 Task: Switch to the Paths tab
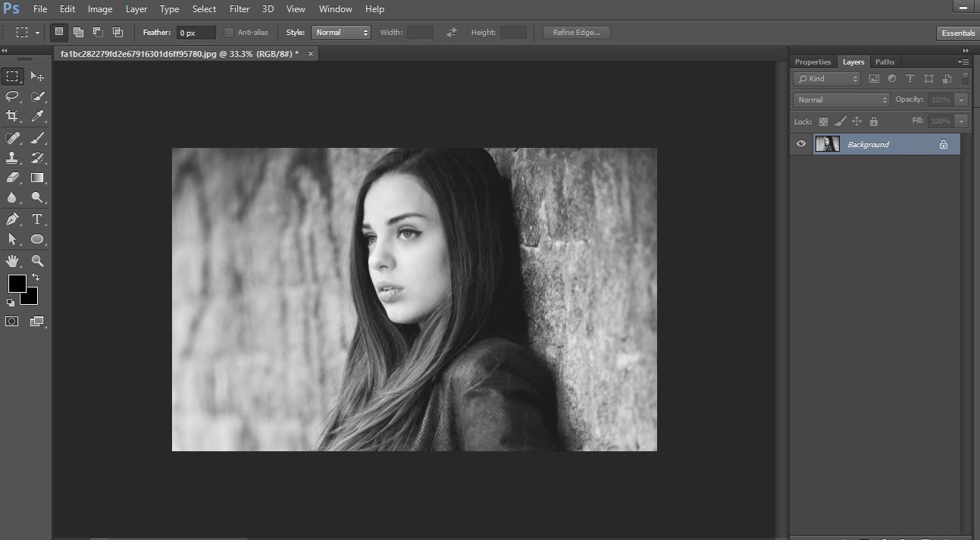pyautogui.click(x=885, y=62)
